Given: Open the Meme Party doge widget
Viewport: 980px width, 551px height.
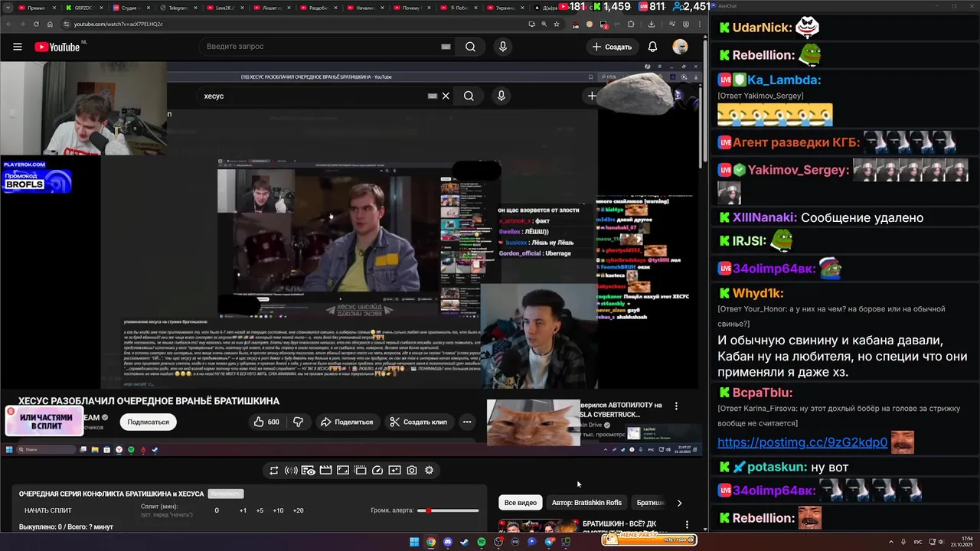Looking at the screenshot, I should (648, 540).
